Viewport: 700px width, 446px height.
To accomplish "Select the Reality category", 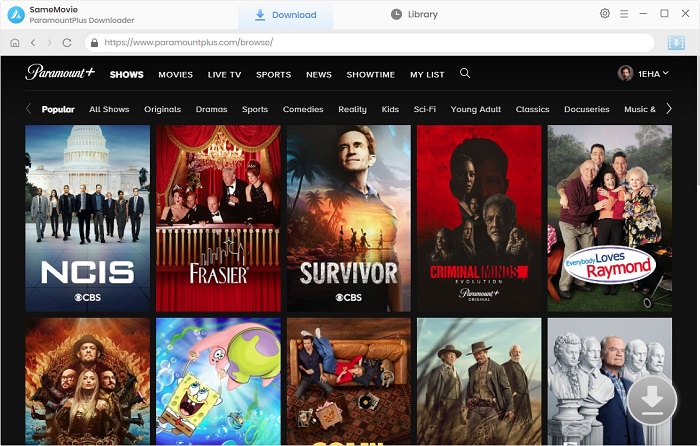I will [352, 109].
